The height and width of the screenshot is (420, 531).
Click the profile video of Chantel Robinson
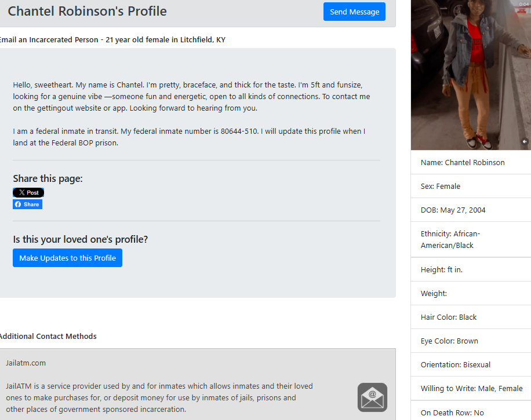pyautogui.click(x=471, y=75)
